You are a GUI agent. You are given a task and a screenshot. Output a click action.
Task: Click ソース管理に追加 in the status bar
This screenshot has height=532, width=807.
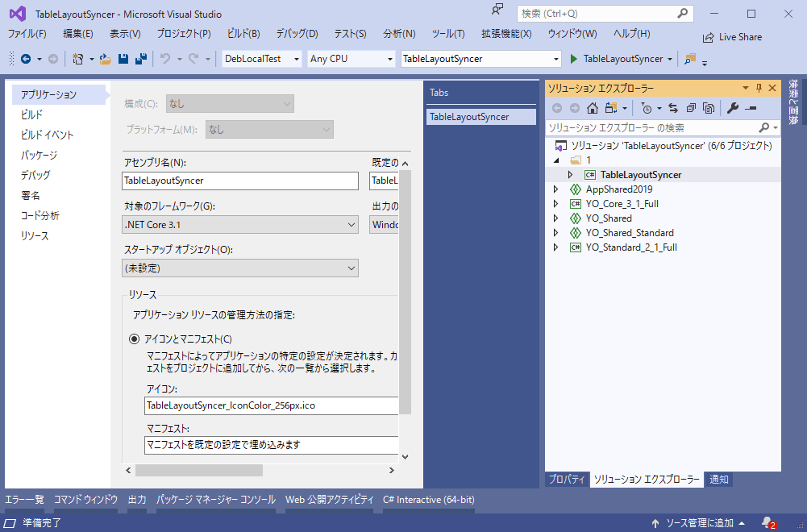pyautogui.click(x=699, y=523)
